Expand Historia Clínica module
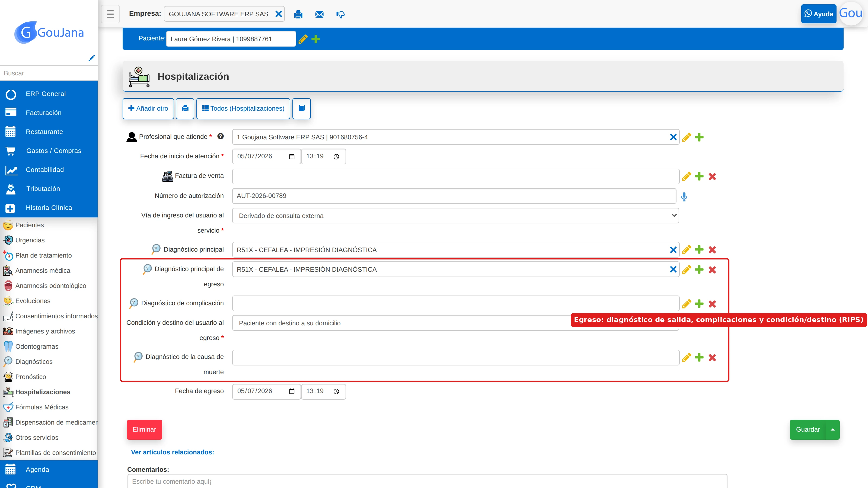Image resolution: width=868 pixels, height=488 pixels. 49,208
